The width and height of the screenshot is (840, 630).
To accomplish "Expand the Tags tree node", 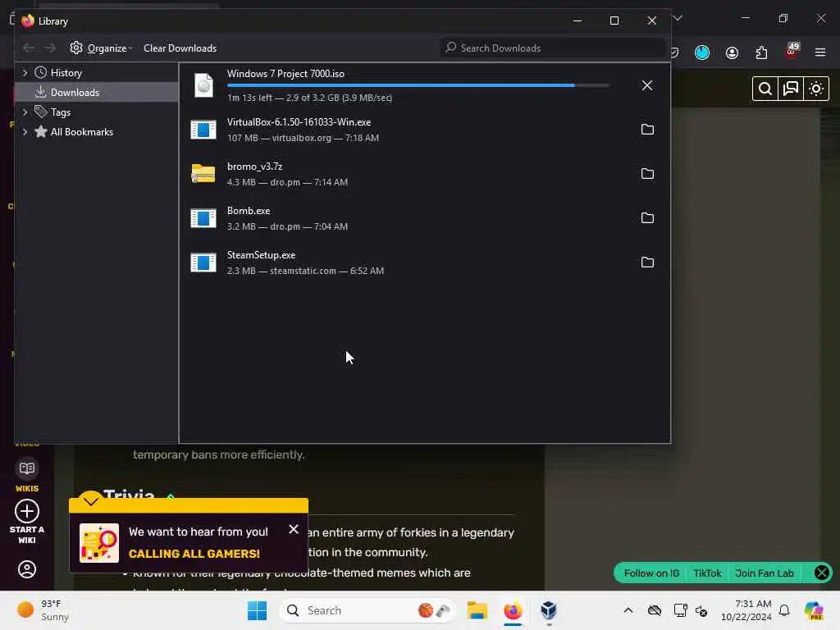I will click(25, 112).
